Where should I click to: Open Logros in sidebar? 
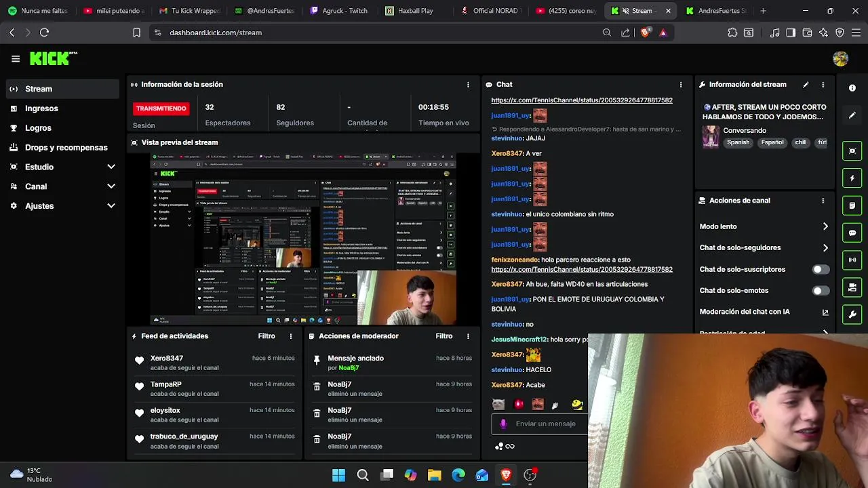pos(63,128)
